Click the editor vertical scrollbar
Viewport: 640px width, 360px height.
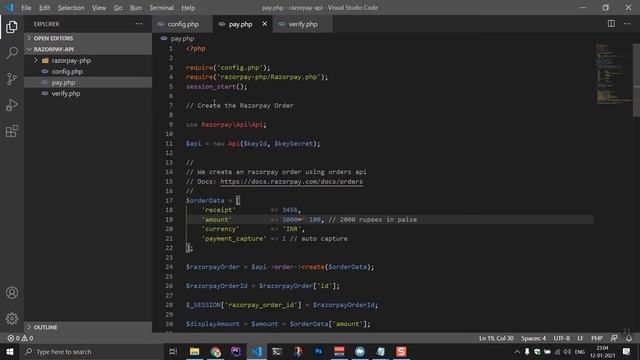(x=636, y=80)
